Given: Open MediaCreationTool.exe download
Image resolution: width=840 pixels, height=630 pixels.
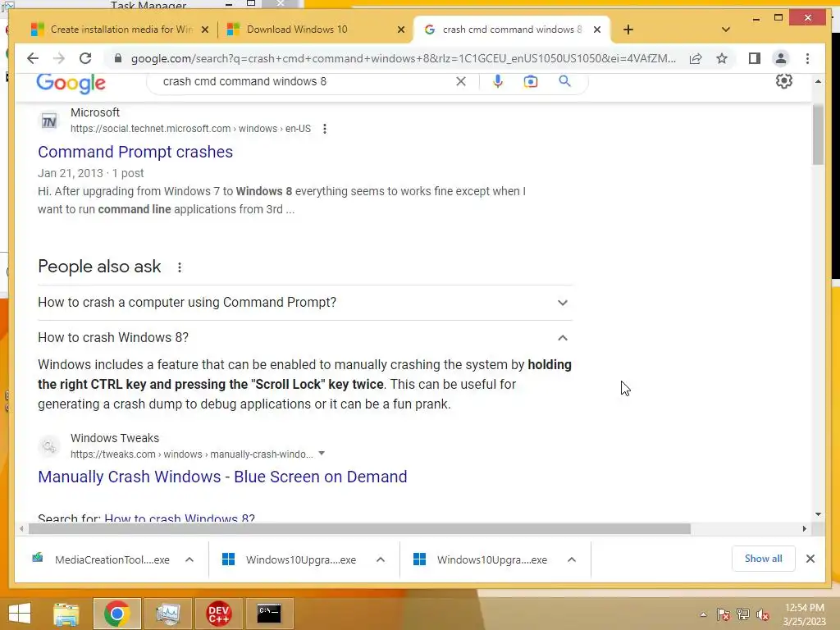Looking at the screenshot, I should point(102,559).
